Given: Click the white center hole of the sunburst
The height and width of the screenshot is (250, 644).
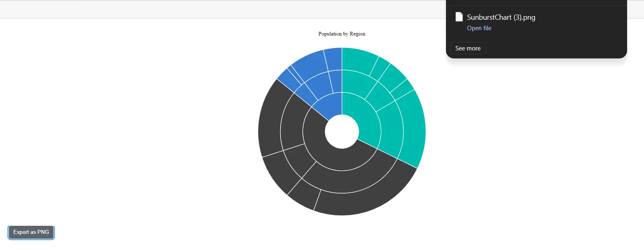Looking at the screenshot, I should [x=342, y=131].
